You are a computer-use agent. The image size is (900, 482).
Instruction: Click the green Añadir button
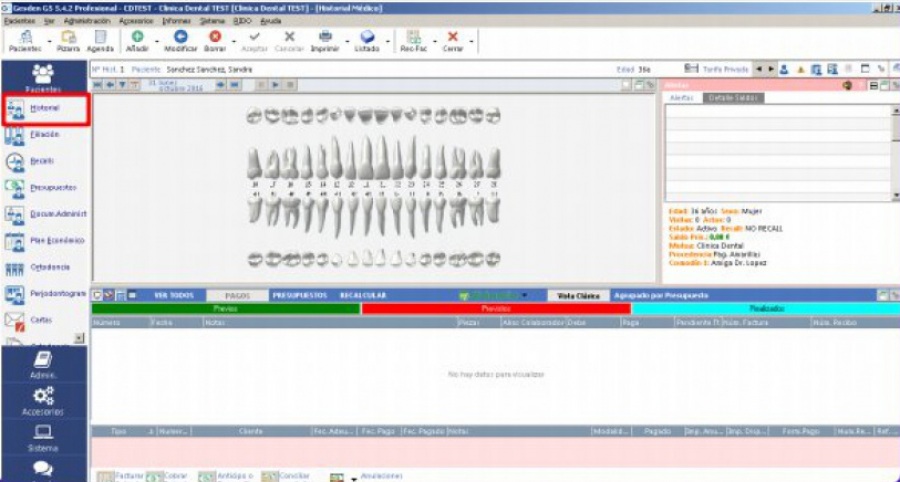click(137, 41)
